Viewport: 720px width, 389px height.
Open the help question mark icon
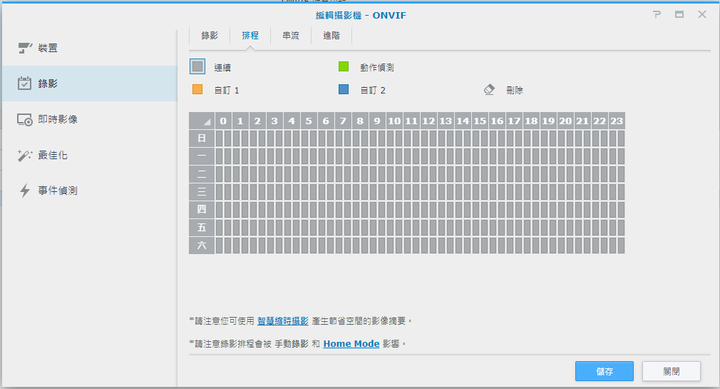pos(657,15)
